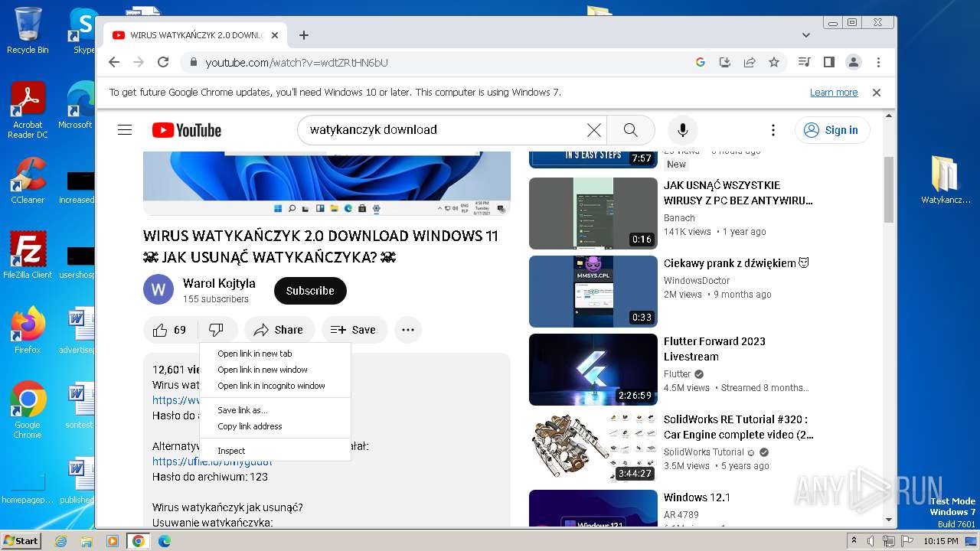
Task: Open YouTube settings three-dot menu
Action: [x=773, y=130]
